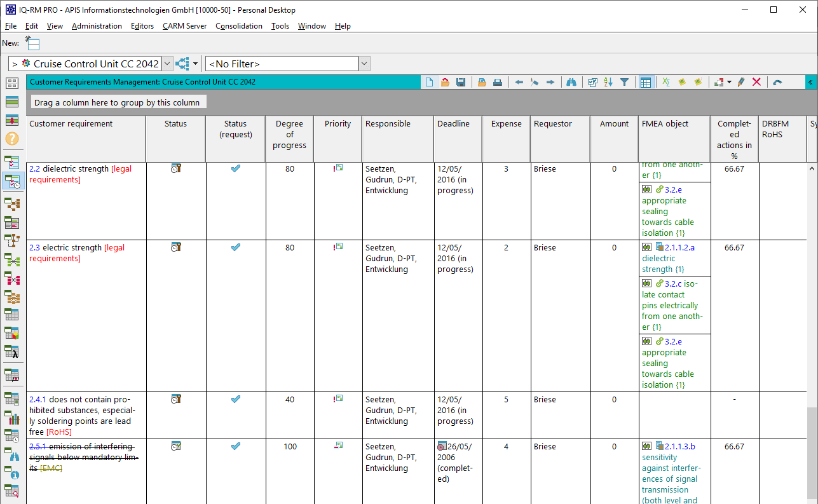The width and height of the screenshot is (818, 504).
Task: Open the No Filter dropdown list
Action: [364, 64]
